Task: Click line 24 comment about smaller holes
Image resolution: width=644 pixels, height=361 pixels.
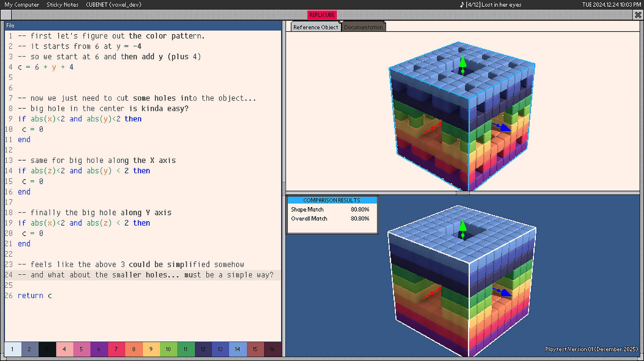Action: (x=146, y=275)
